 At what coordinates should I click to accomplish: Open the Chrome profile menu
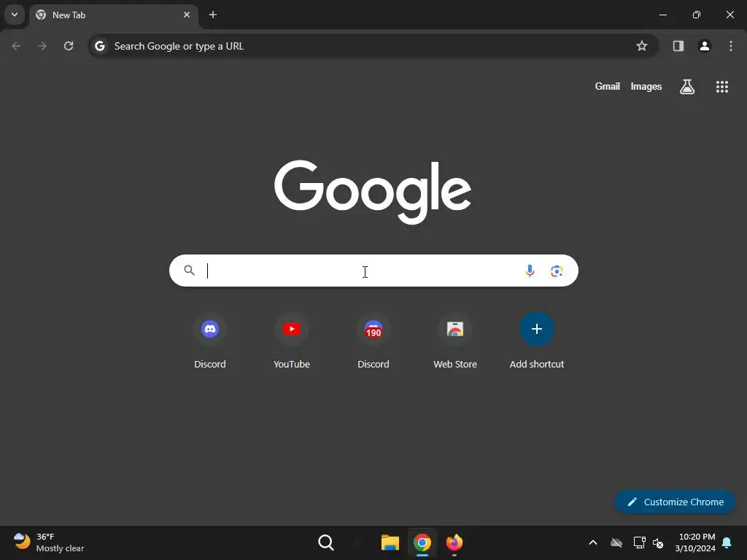pyautogui.click(x=704, y=46)
